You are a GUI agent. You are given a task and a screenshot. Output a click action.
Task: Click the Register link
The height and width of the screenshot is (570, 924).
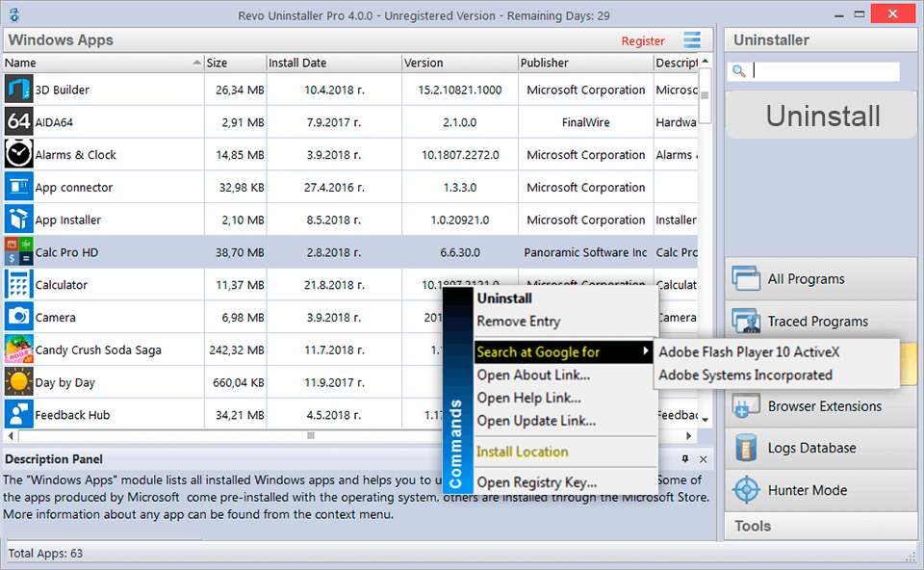pyautogui.click(x=643, y=40)
